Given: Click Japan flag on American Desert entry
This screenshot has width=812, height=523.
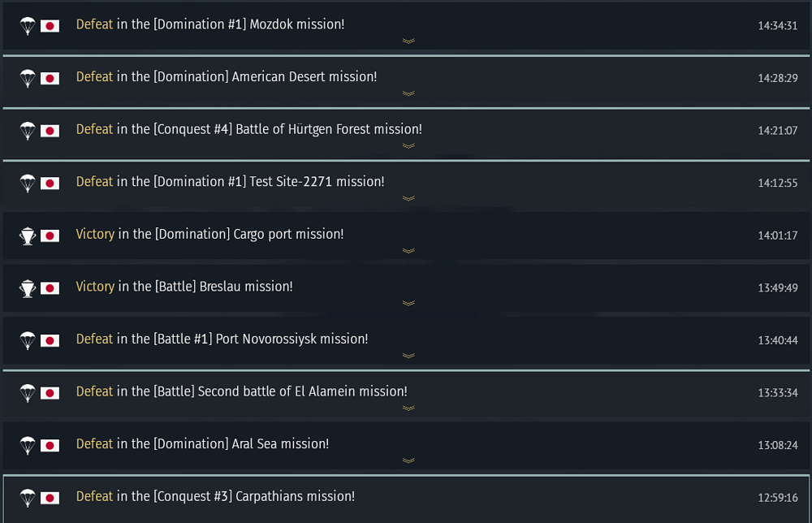Looking at the screenshot, I should [50, 78].
